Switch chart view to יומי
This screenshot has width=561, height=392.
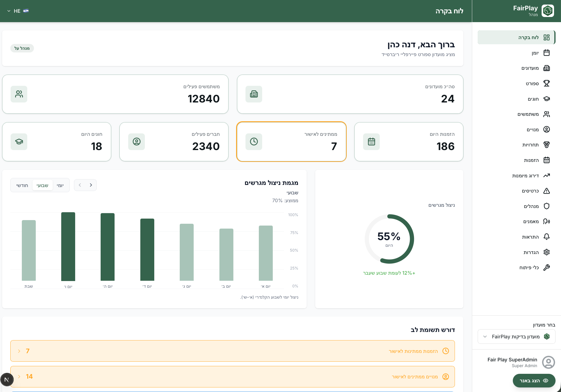(x=60, y=185)
